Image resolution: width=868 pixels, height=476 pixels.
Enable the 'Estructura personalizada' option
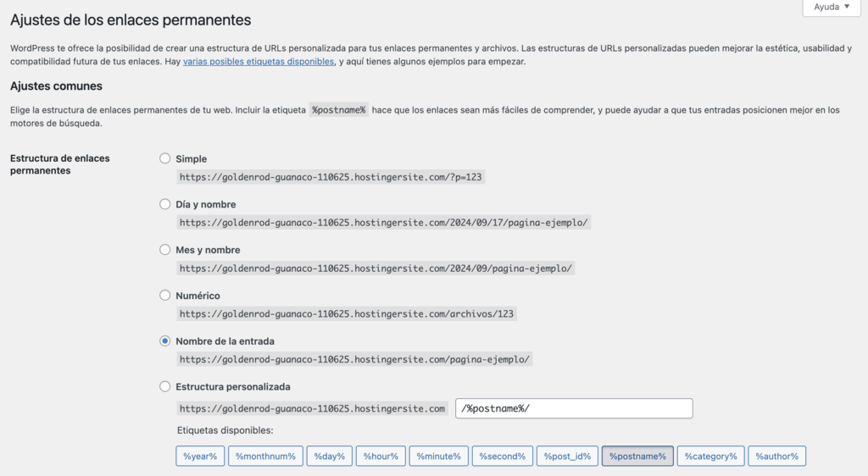(x=165, y=387)
